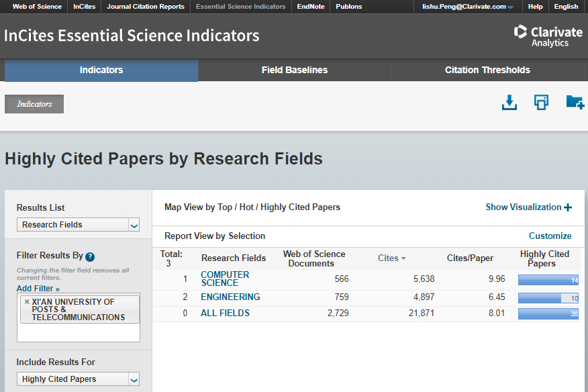Image resolution: width=588 pixels, height=392 pixels.
Task: Open Web of Science in the top bar
Action: pyautogui.click(x=37, y=7)
